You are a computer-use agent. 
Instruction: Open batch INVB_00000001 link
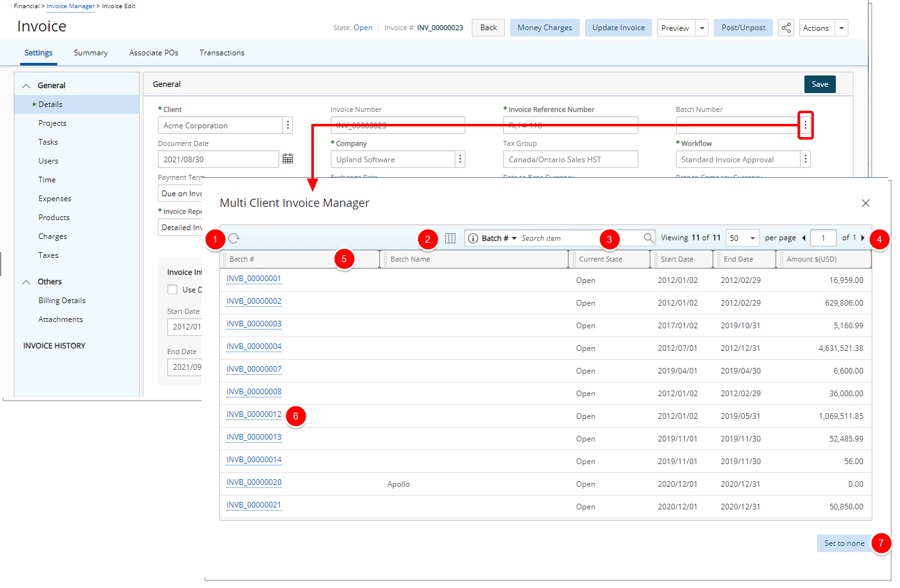254,279
